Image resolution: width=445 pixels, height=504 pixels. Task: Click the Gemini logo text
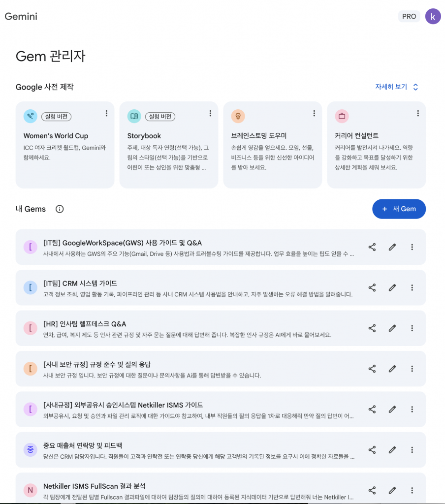coord(21,16)
